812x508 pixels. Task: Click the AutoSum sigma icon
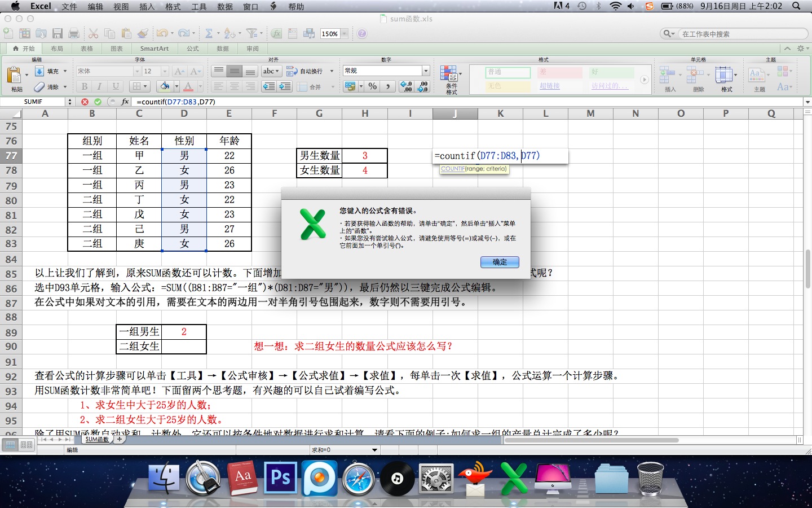[209, 34]
